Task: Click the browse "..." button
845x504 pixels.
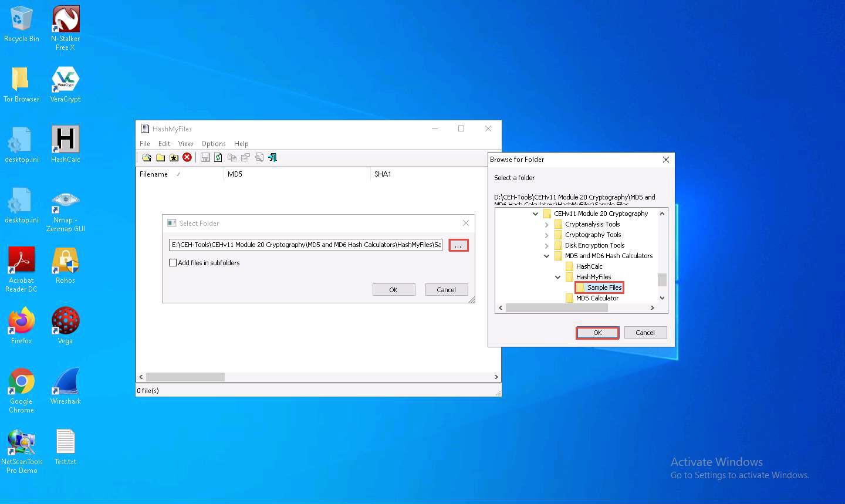Action: (458, 245)
